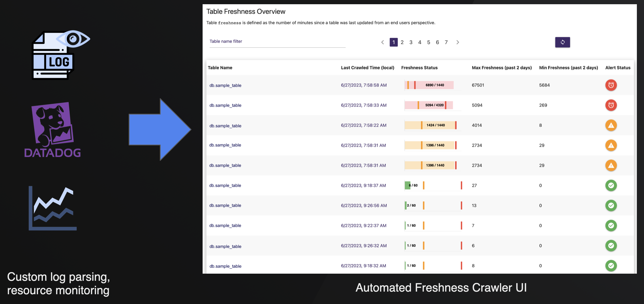Click red alarm icon in 7:58:33 AM row
Image resolution: width=644 pixels, height=304 pixels.
click(611, 105)
